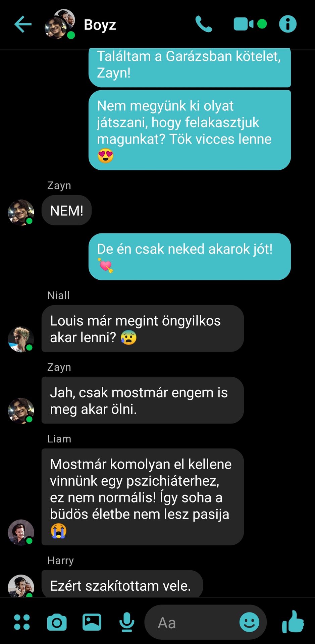
Task: Open the Boyz group chat title
Action: click(x=100, y=24)
